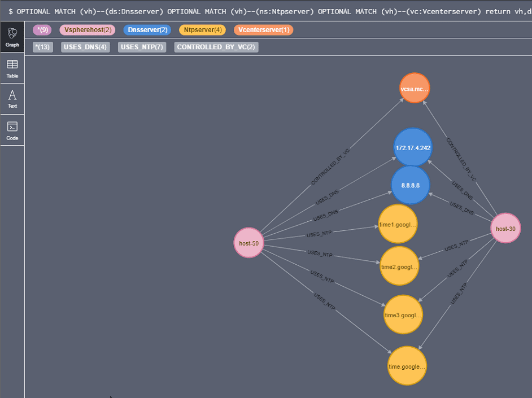Viewport: 532px width, 398px height.
Task: Click the blue 8.8.8.8 node
Action: [x=411, y=185]
